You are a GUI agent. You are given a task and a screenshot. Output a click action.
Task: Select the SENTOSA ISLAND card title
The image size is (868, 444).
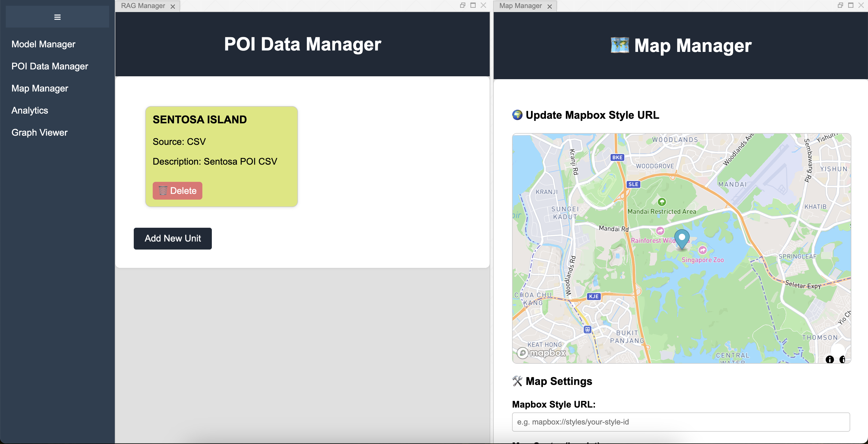(199, 120)
